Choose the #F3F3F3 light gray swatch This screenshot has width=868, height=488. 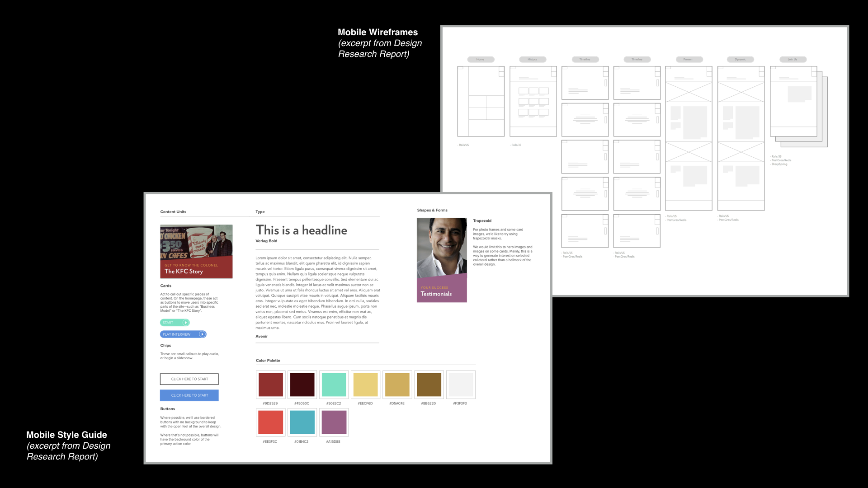(x=461, y=385)
